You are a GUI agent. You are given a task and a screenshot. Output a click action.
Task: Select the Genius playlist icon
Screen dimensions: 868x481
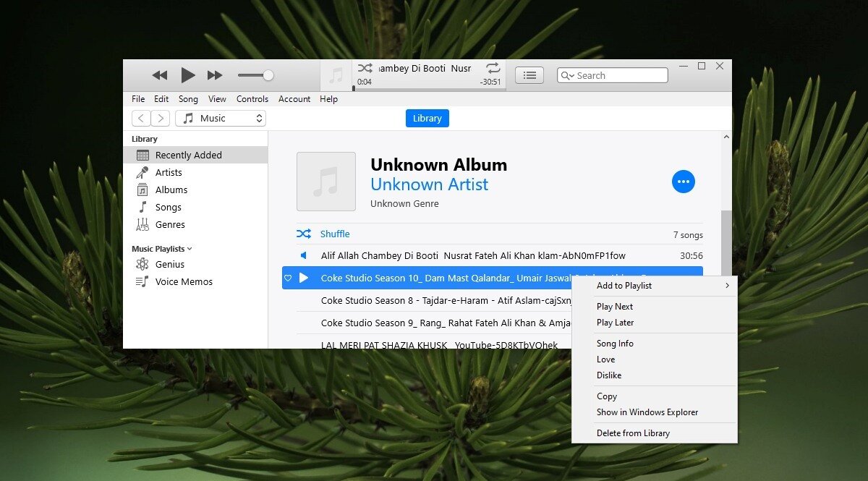coord(142,264)
